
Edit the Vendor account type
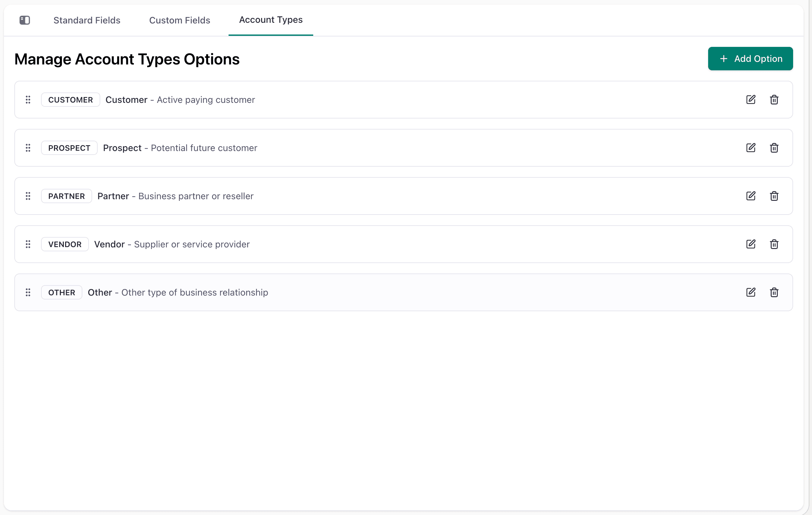(x=751, y=244)
